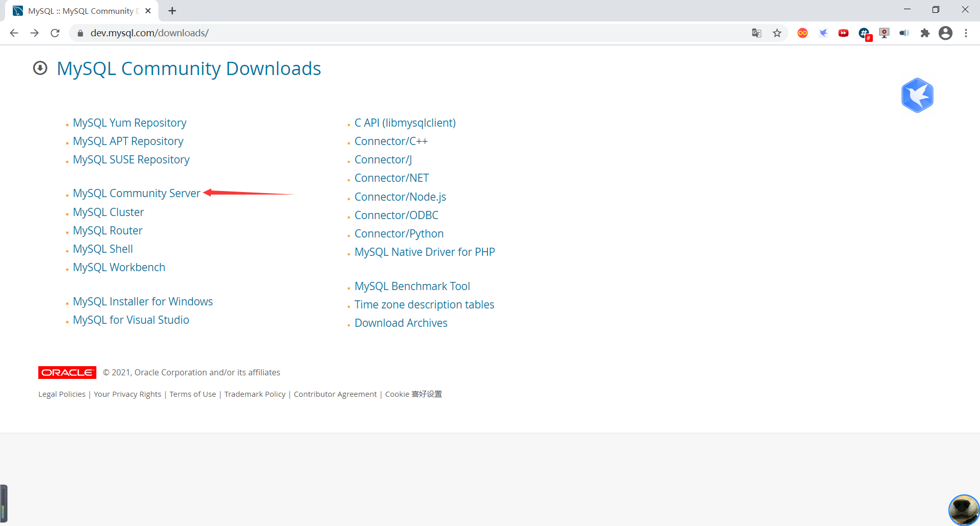Select the MySQL Community browser tab
980x526 pixels.
click(82, 11)
